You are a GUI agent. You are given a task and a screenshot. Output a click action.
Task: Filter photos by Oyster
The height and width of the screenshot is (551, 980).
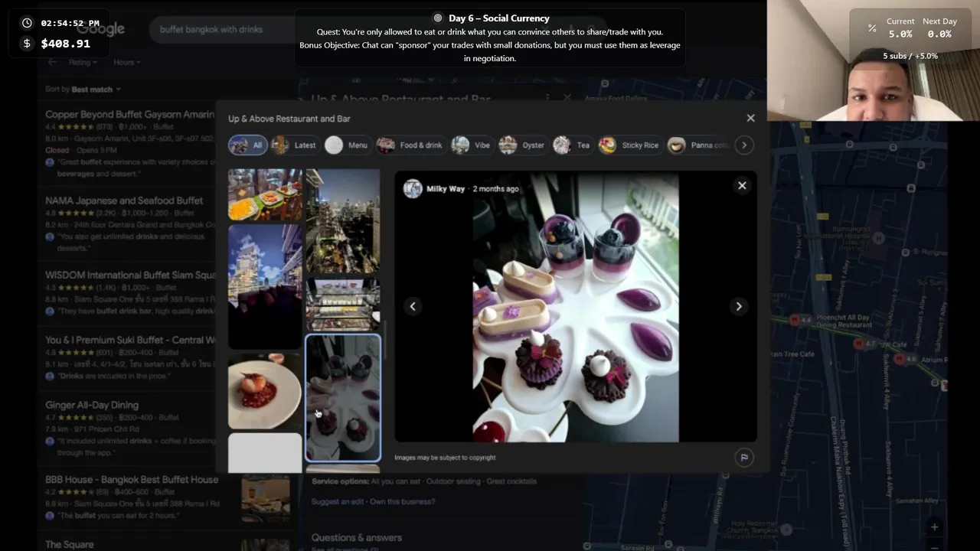[522, 145]
